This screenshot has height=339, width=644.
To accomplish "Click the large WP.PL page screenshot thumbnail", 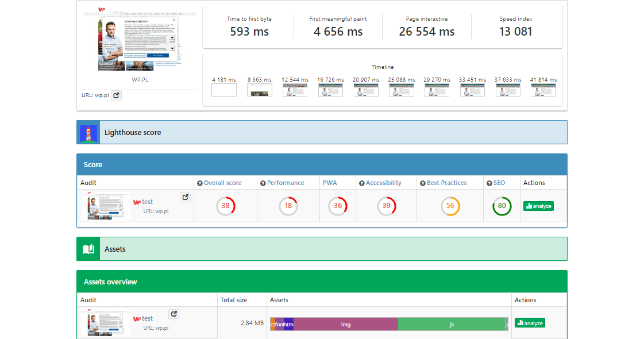I will coord(141,39).
